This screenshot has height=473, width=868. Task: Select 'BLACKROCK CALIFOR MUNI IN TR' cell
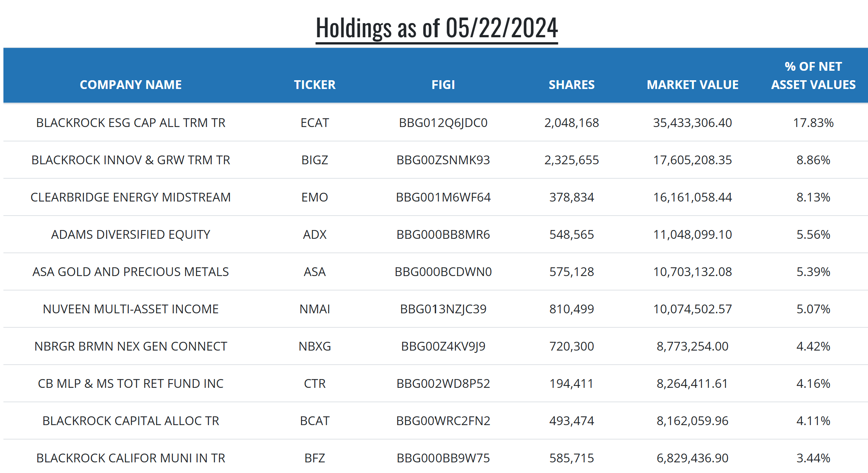coord(131,458)
